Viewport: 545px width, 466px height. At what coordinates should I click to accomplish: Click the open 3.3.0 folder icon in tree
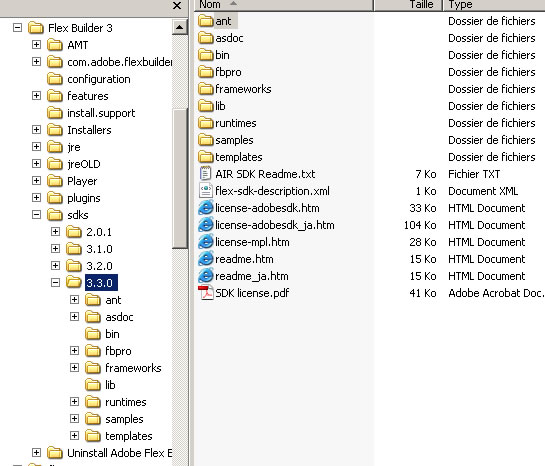coord(74,283)
